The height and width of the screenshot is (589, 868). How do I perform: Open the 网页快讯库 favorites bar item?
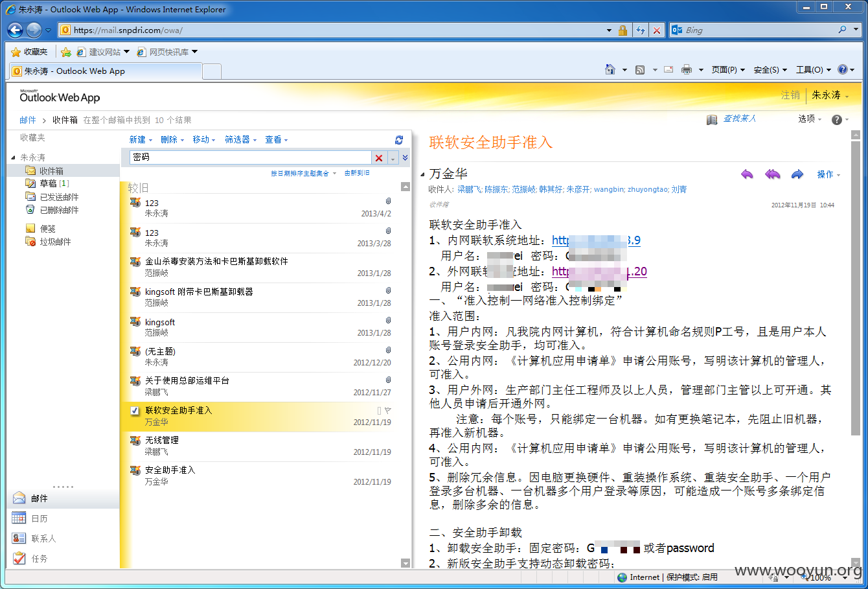168,52
